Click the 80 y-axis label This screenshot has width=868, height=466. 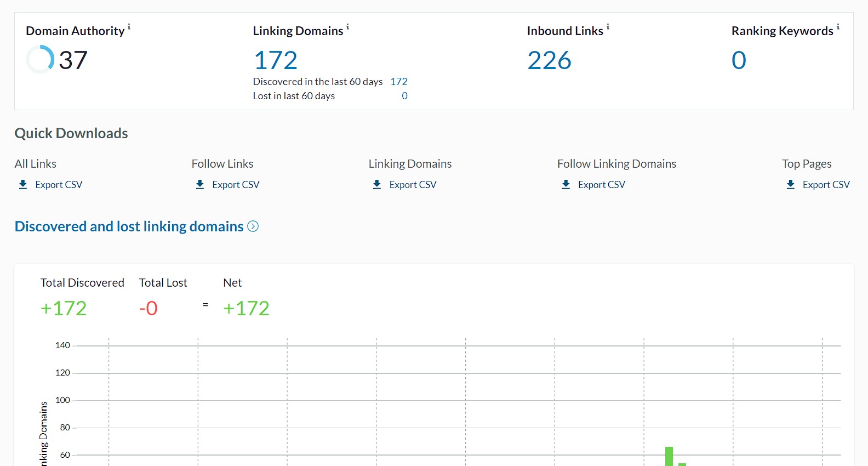(65, 428)
